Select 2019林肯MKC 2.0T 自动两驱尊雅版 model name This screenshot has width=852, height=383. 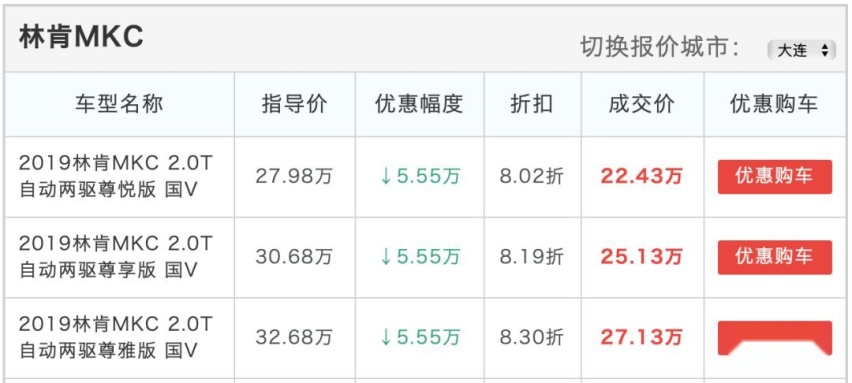115,337
